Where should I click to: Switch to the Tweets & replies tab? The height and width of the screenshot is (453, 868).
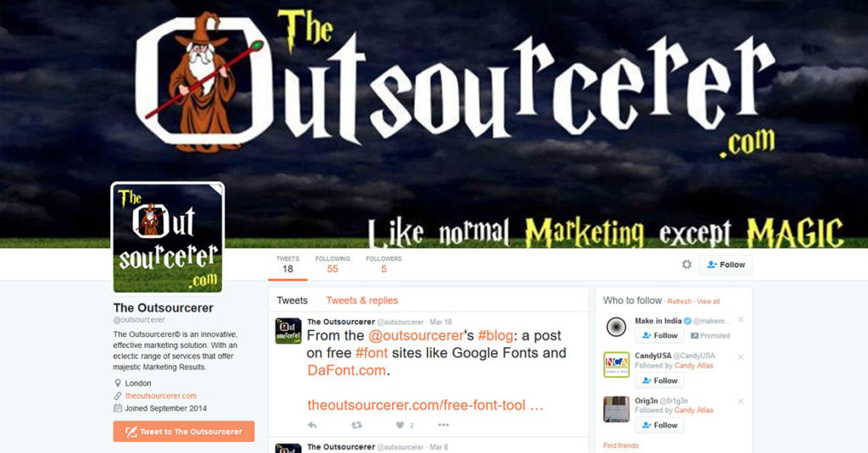coord(362,301)
